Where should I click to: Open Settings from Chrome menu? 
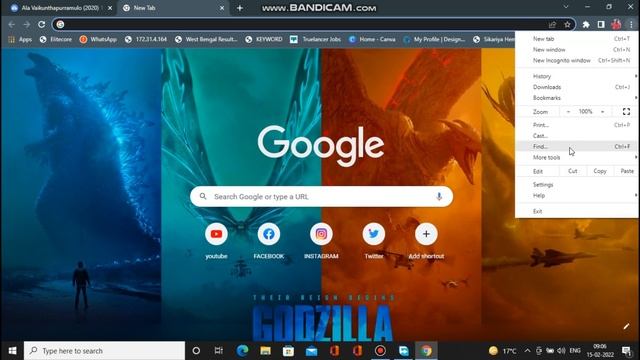pyautogui.click(x=576, y=184)
